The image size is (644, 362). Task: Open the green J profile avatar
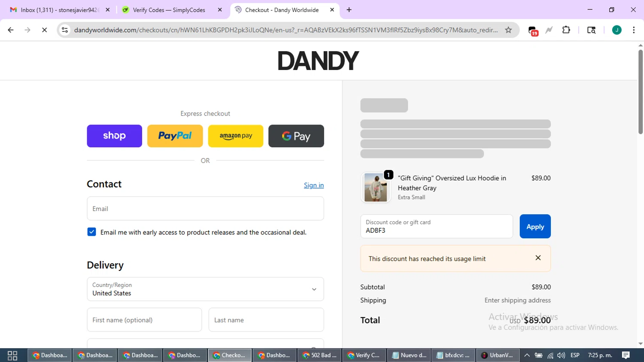617,30
